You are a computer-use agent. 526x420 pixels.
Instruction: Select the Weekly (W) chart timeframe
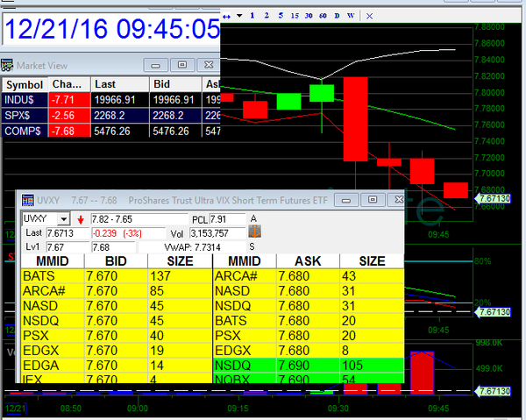[351, 15]
